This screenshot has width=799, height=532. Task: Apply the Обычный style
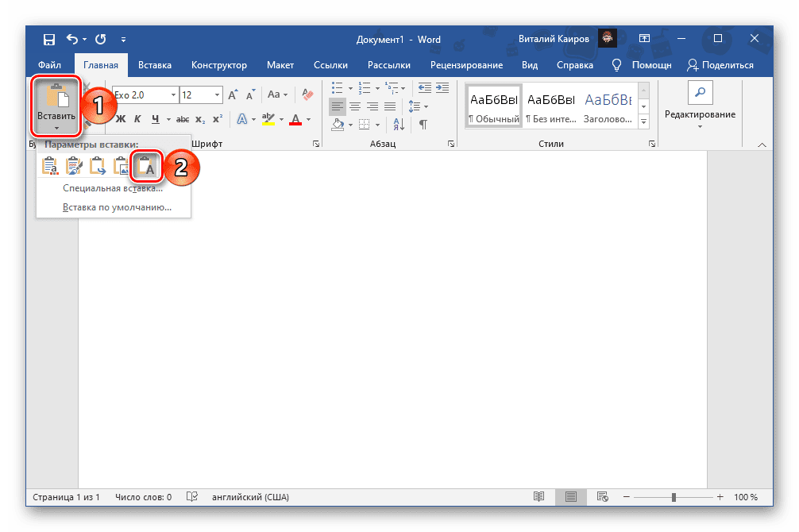[x=494, y=106]
